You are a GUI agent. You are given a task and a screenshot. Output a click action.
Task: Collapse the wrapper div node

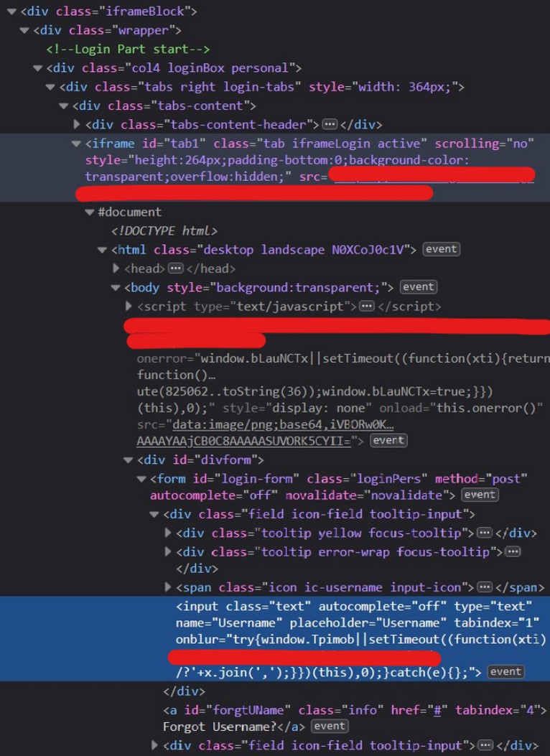pyautogui.click(x=24, y=30)
